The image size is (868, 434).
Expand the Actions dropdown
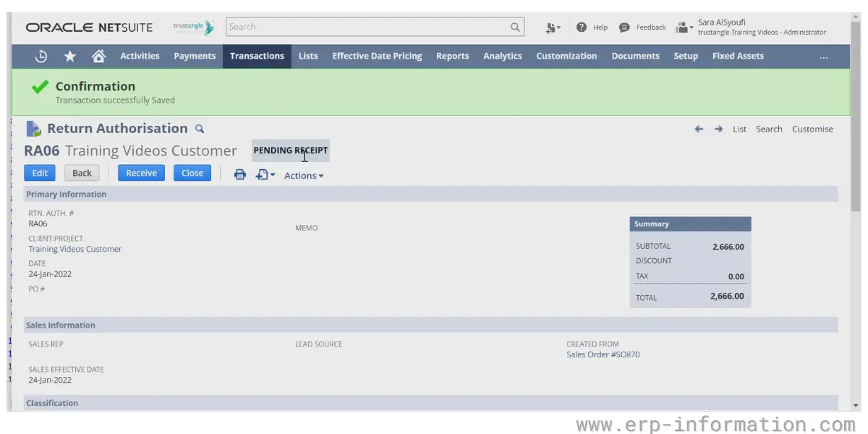tap(304, 175)
